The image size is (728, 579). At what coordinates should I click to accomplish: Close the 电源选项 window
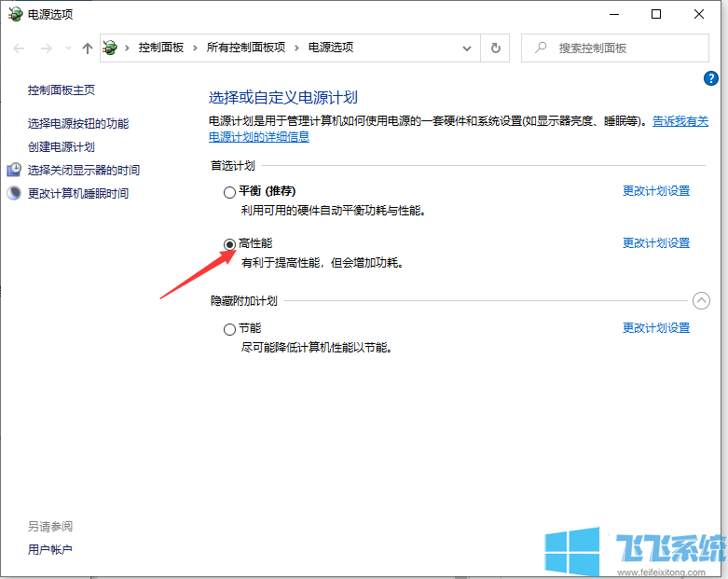(x=699, y=14)
